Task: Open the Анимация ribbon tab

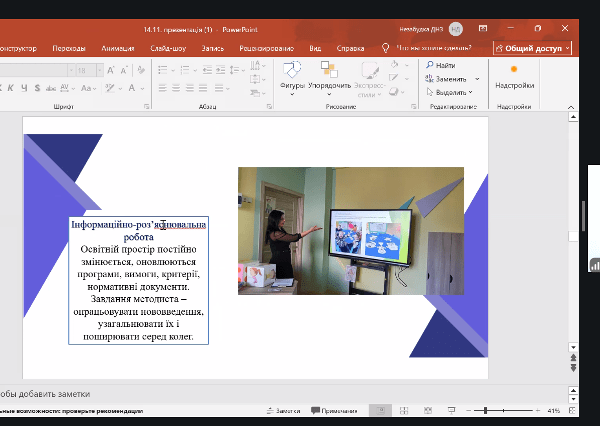Action: coord(117,47)
